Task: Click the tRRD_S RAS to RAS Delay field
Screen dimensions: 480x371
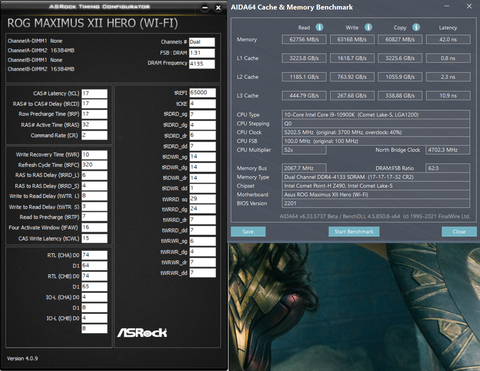Action: pos(94,186)
